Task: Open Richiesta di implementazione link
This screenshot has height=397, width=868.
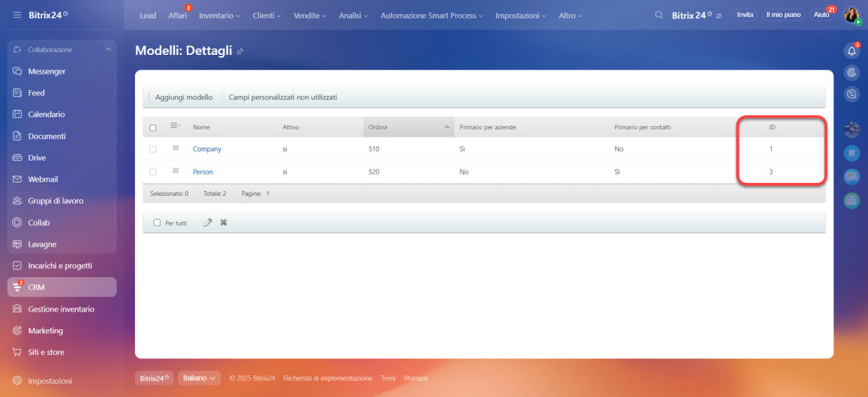Action: click(x=328, y=378)
